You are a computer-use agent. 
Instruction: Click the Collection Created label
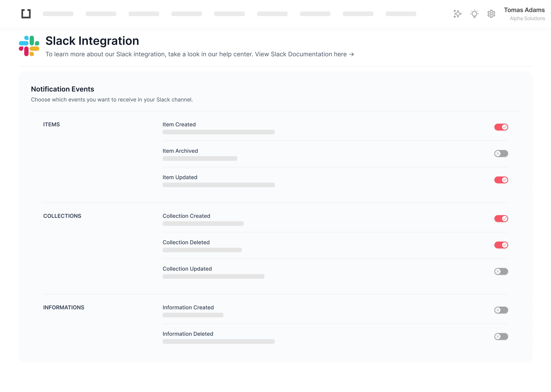coord(187,216)
